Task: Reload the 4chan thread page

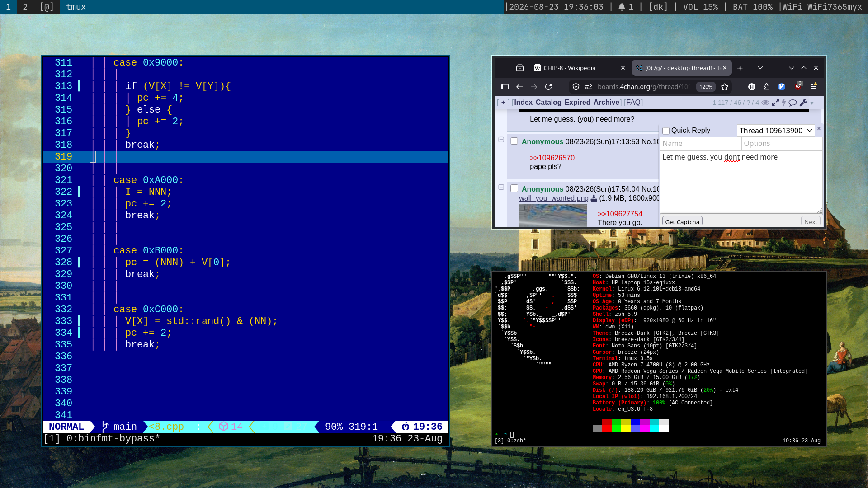Action: point(548,87)
